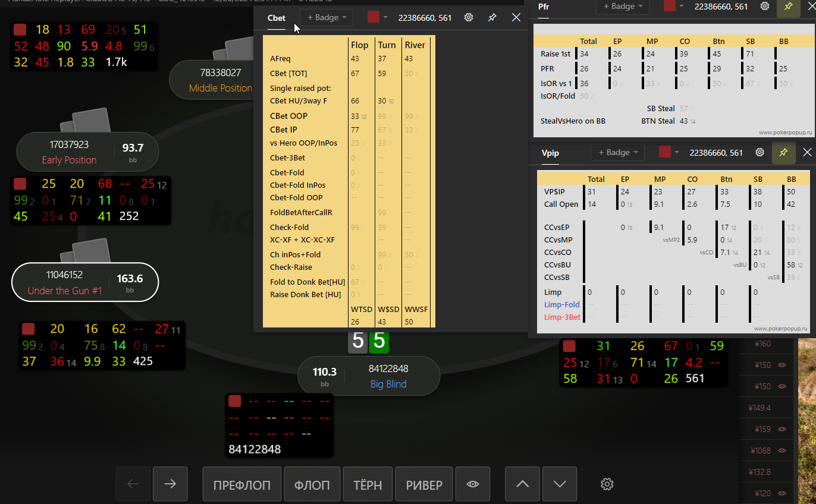Click StealVsHero on BB label
Image resolution: width=816 pixels, height=504 pixels.
coord(573,121)
